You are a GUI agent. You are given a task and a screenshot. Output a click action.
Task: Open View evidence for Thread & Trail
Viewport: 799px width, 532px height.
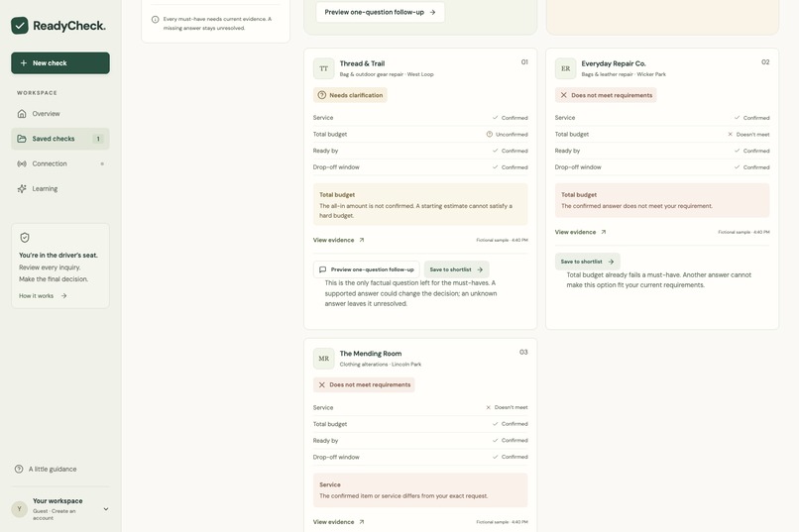click(x=339, y=240)
